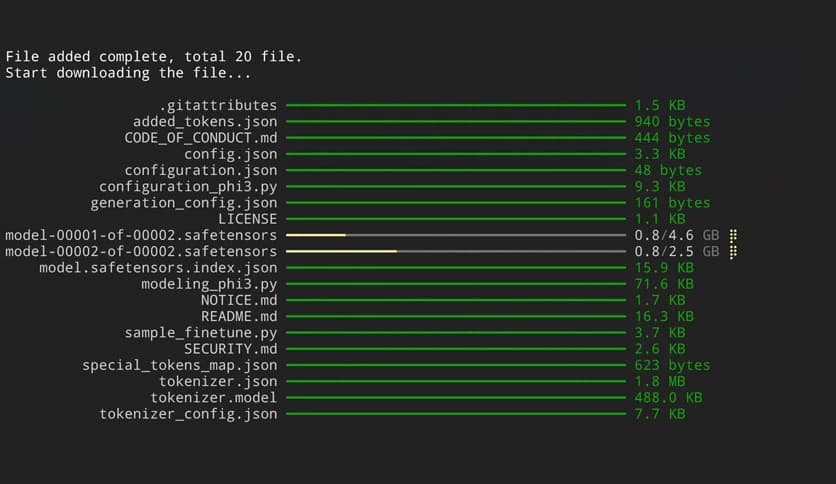Click the .gitattributes file name
Screen dimensions: 836x484
[x=218, y=105]
